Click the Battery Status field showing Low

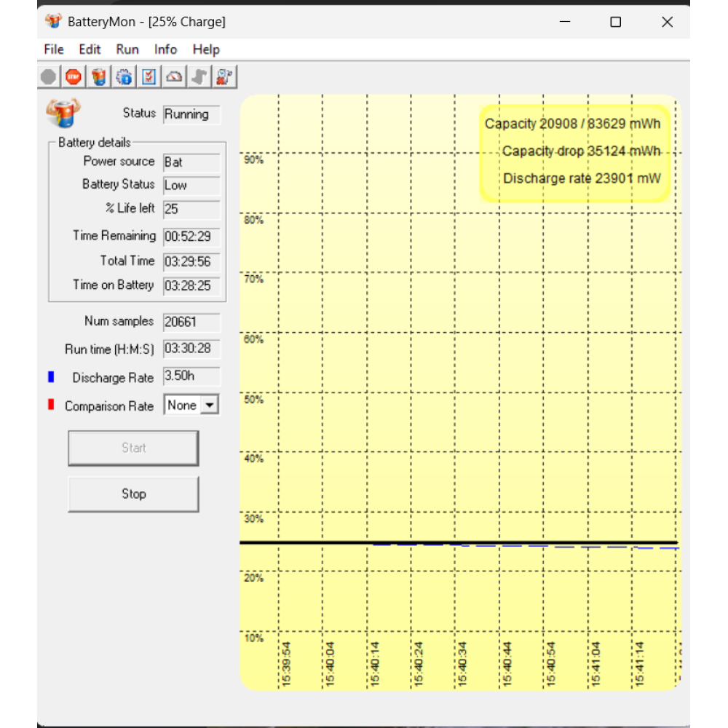(x=191, y=185)
